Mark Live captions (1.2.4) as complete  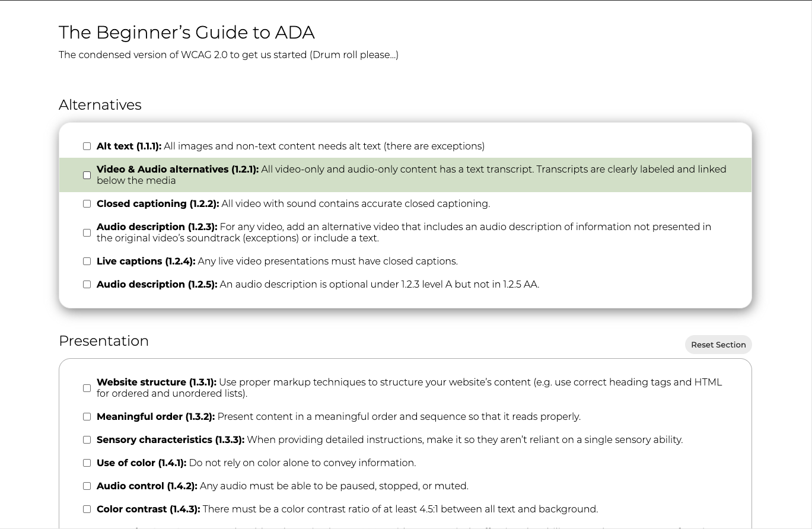[x=87, y=261]
